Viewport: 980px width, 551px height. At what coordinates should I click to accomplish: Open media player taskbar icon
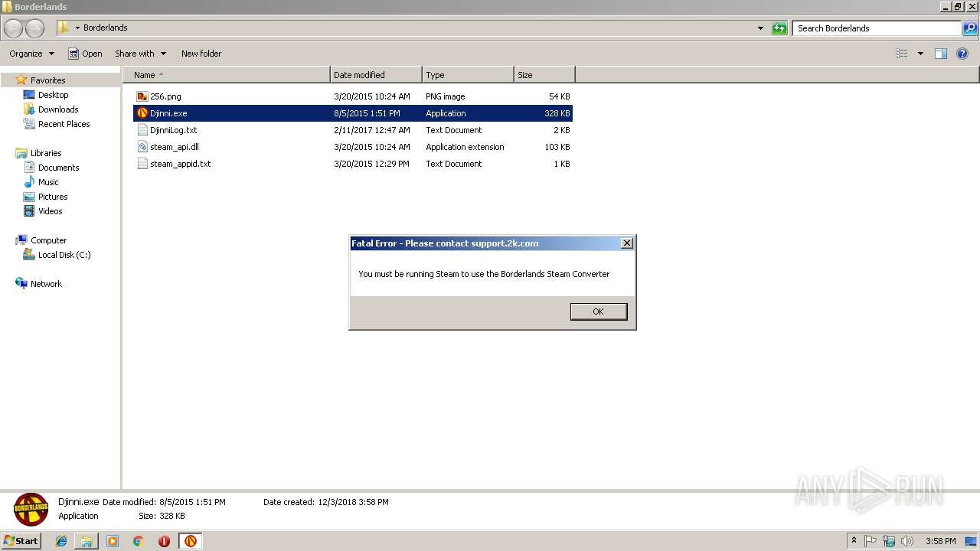pyautogui.click(x=113, y=541)
